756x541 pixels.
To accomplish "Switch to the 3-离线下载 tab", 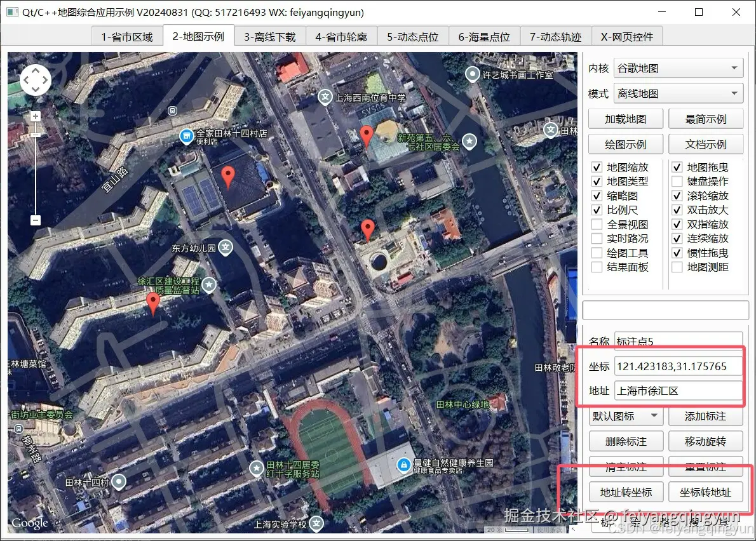I will point(269,36).
